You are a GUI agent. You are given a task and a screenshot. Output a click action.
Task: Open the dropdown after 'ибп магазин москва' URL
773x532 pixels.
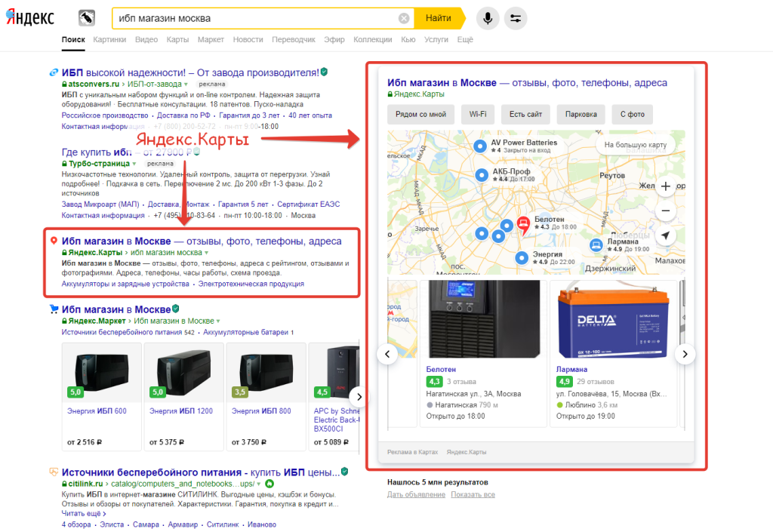pos(207,253)
